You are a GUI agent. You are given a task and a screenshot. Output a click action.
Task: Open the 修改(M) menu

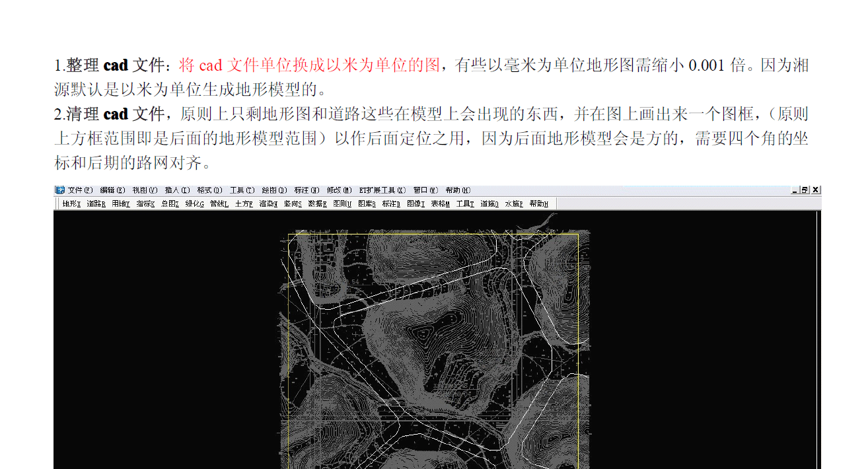click(339, 190)
